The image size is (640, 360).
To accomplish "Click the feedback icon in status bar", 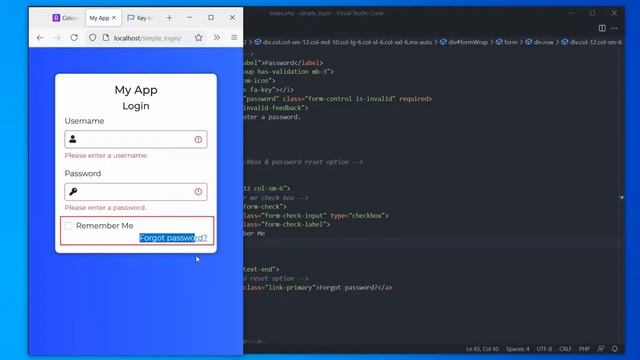I will [601, 349].
